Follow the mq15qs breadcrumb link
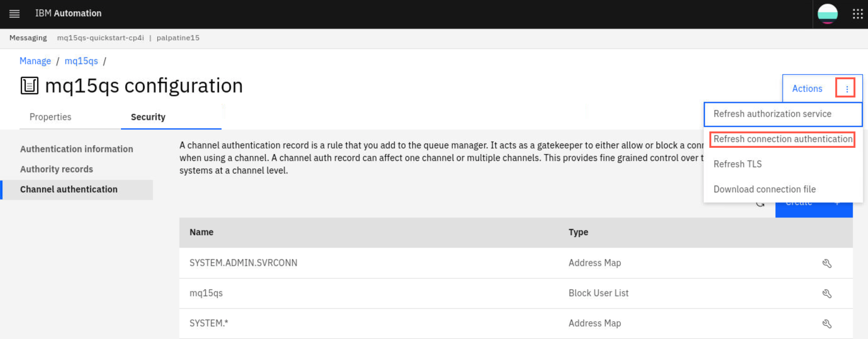 click(x=81, y=61)
